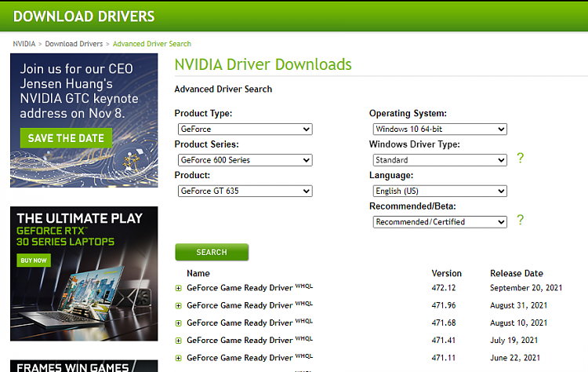The image size is (588, 372).
Task: Click the green SEARCH button
Action: pyautogui.click(x=212, y=252)
